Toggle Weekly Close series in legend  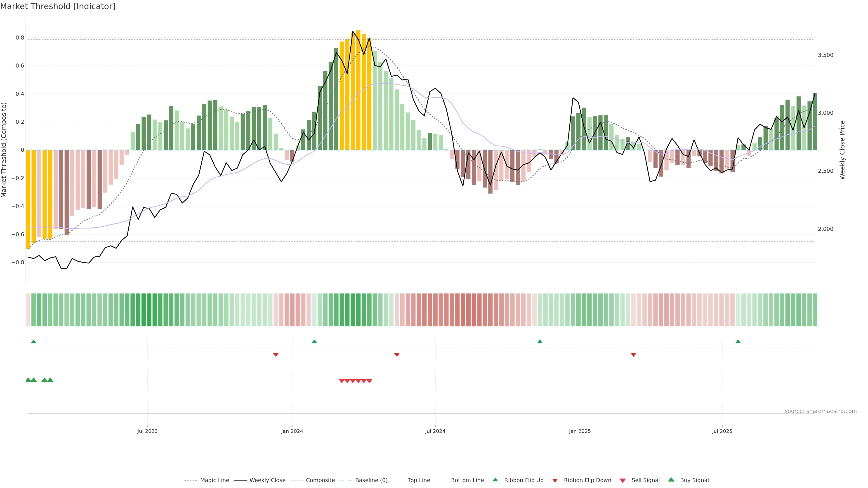click(x=267, y=480)
